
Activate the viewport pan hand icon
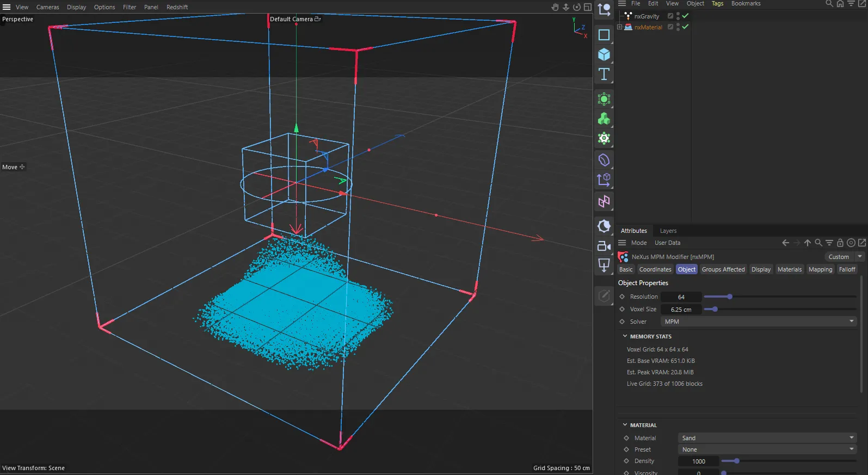click(555, 7)
